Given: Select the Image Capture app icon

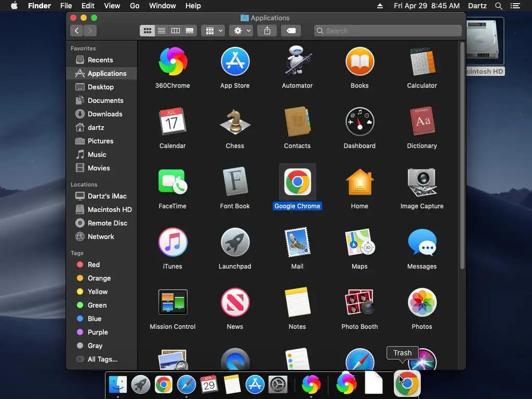Looking at the screenshot, I should coord(422,182).
